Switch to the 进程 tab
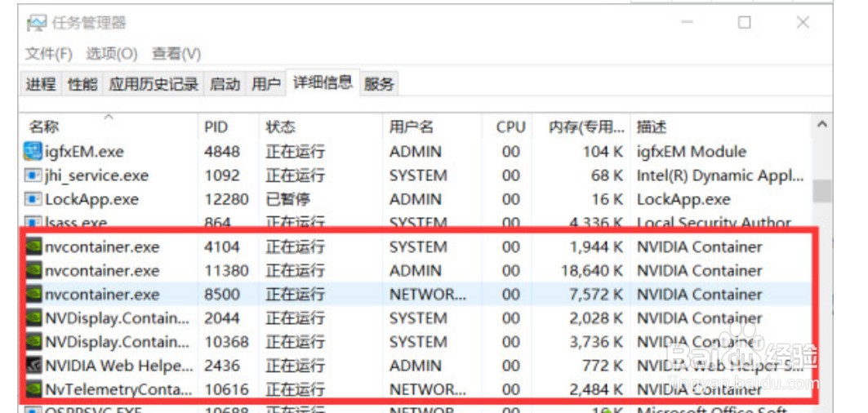The height and width of the screenshot is (413, 868). [41, 84]
